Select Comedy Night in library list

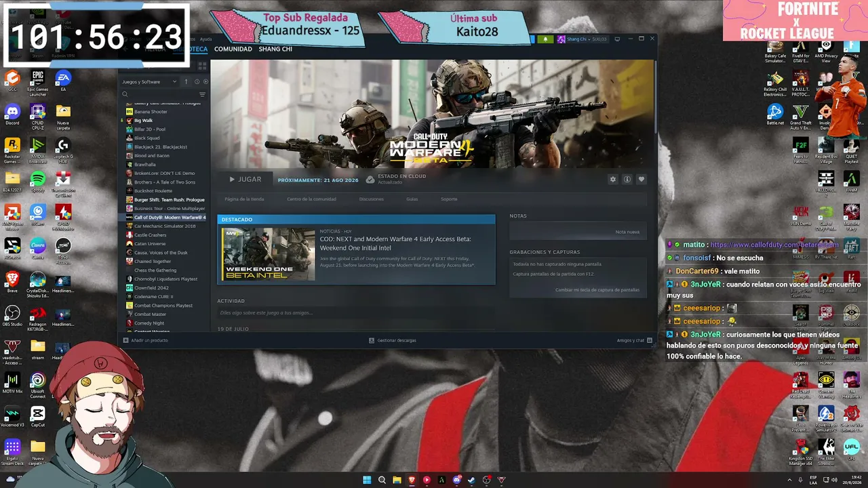(x=149, y=323)
